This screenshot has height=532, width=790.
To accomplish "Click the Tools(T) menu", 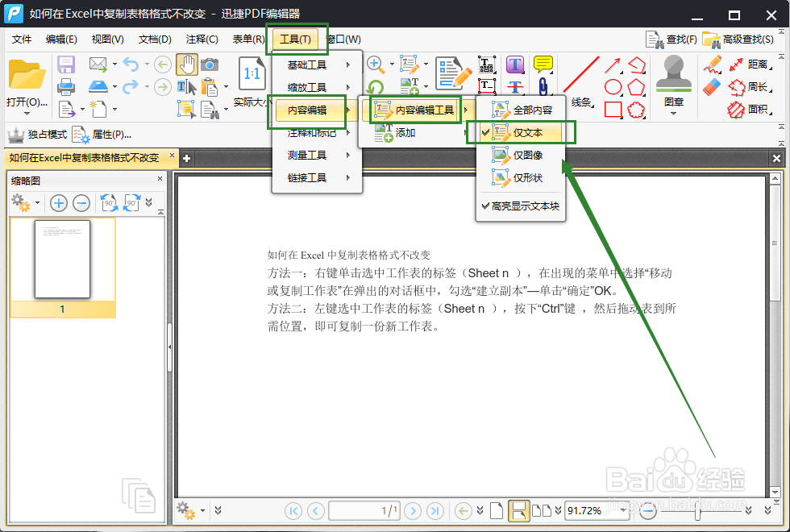I will tap(295, 39).
